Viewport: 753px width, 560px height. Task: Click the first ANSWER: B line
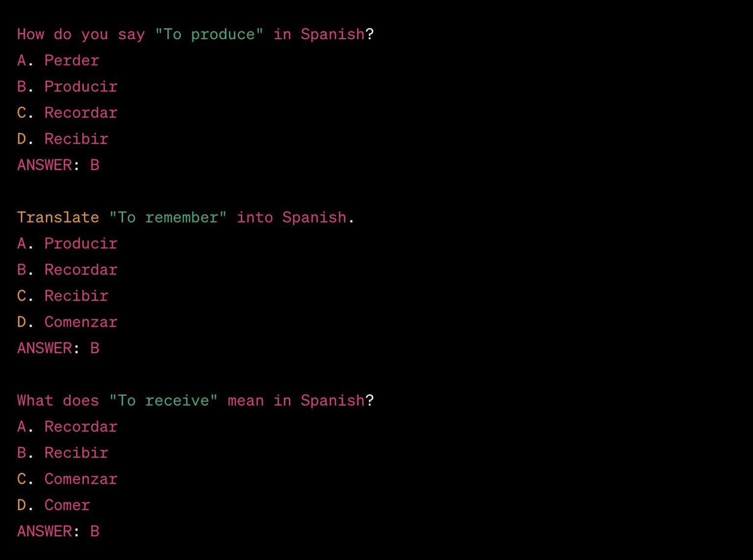pyautogui.click(x=58, y=165)
